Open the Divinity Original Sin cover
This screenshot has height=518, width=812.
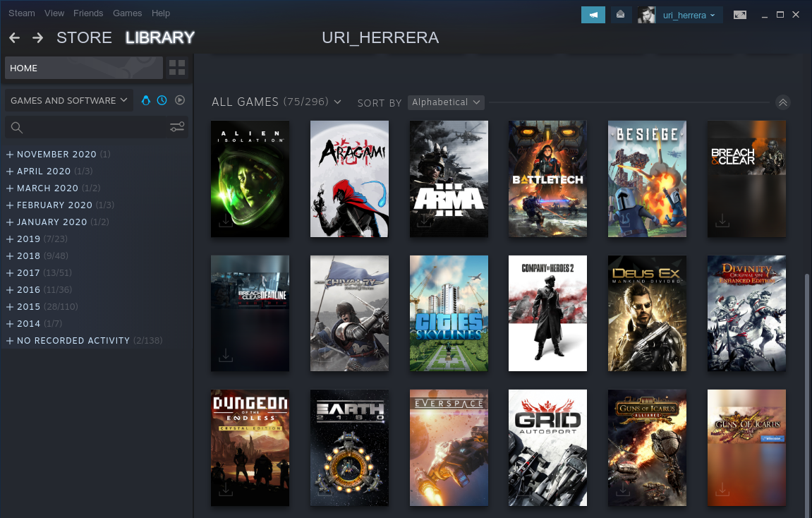click(747, 313)
